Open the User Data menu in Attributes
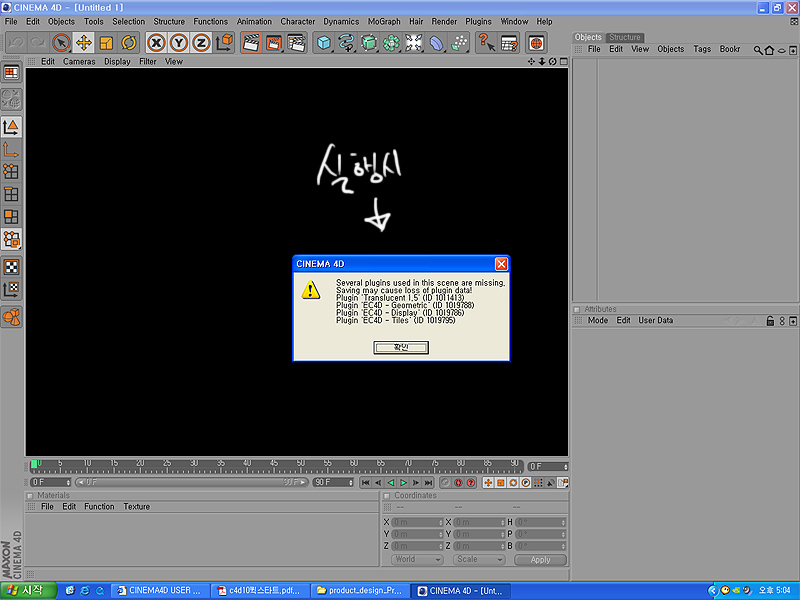Viewport: 800px width, 600px height. (x=656, y=320)
